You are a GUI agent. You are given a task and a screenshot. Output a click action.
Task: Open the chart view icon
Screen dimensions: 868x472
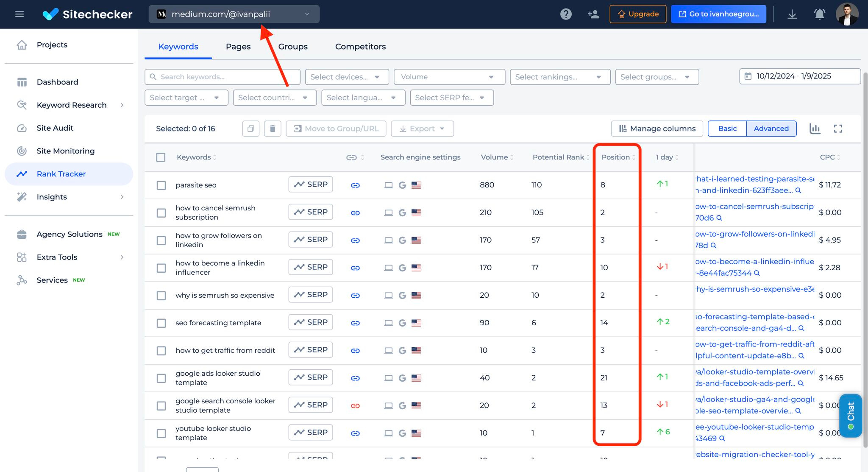click(x=815, y=128)
